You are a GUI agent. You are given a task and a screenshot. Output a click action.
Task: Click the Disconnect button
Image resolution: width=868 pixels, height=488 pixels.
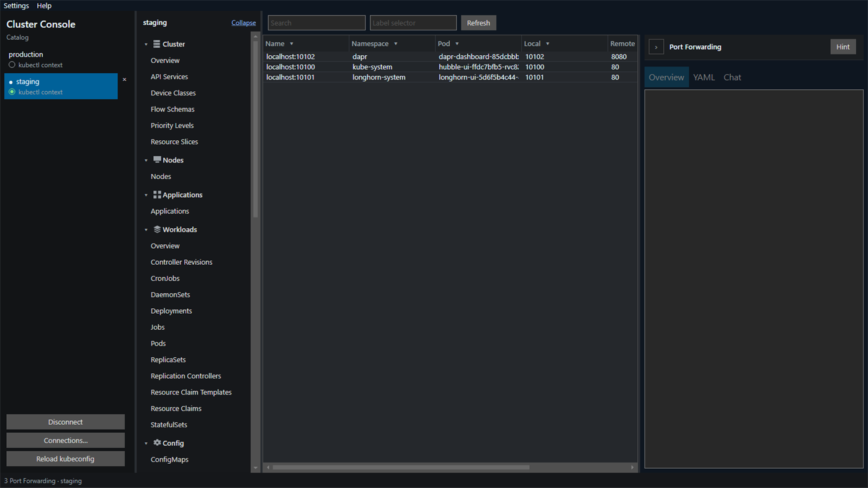click(65, 422)
